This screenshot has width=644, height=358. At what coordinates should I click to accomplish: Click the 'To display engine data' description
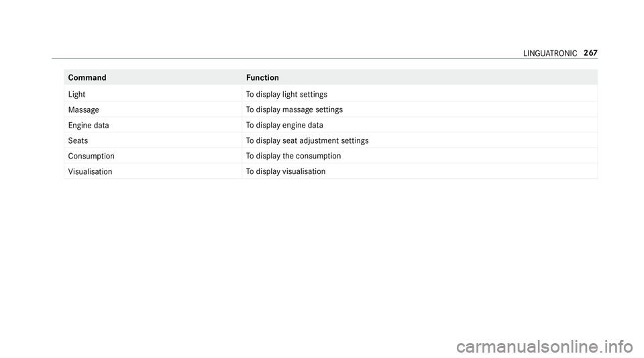(x=284, y=126)
